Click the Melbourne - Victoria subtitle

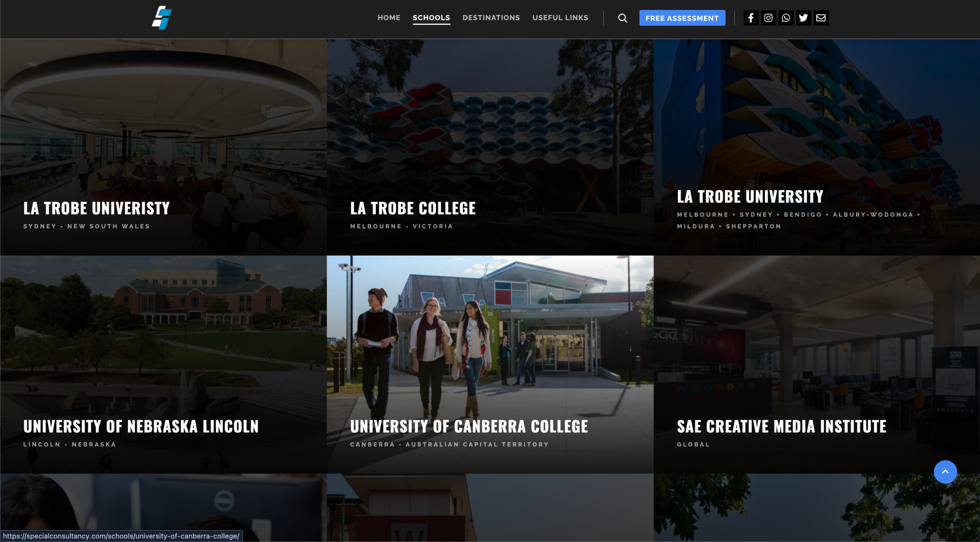pyautogui.click(x=402, y=226)
